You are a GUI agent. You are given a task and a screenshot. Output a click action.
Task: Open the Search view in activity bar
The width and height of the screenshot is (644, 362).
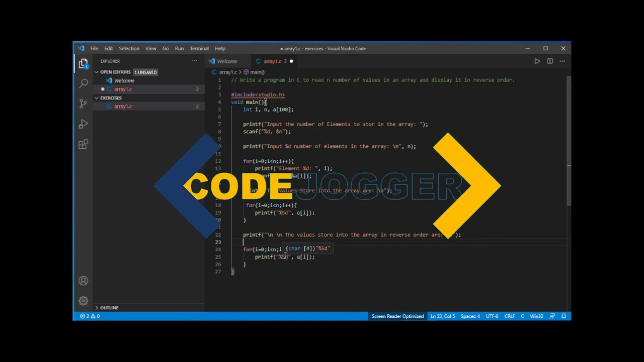[x=84, y=83]
